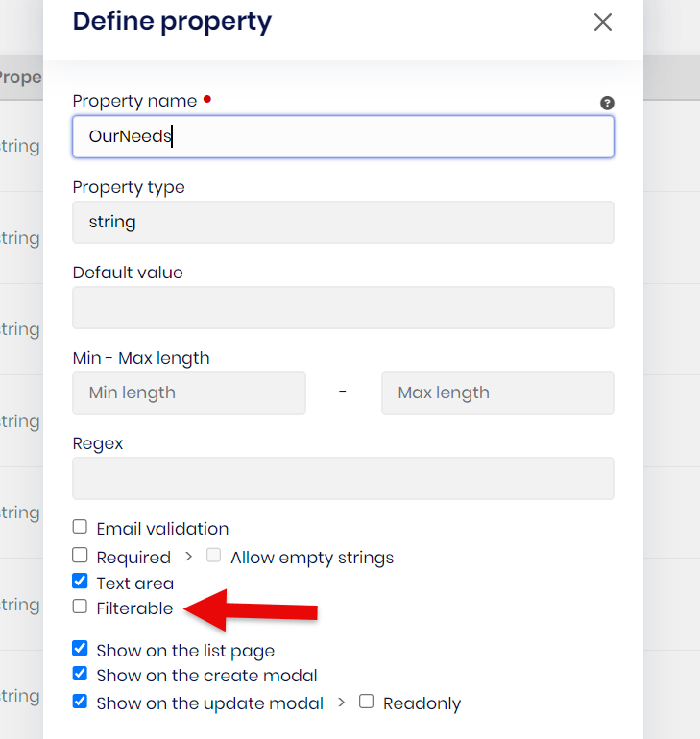
Task: Enable the Filterable checkbox
Action: click(x=80, y=607)
